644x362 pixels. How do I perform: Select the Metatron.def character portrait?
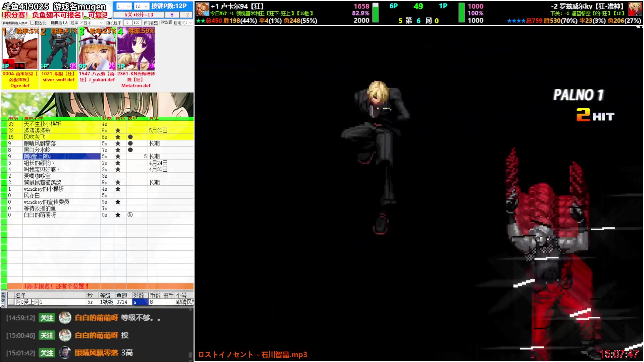(136, 49)
